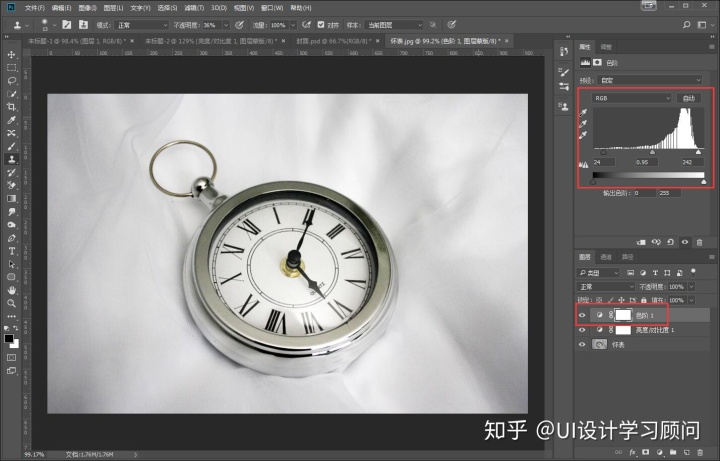Open the search icon in options bar
720x461 pixels.
[686, 25]
